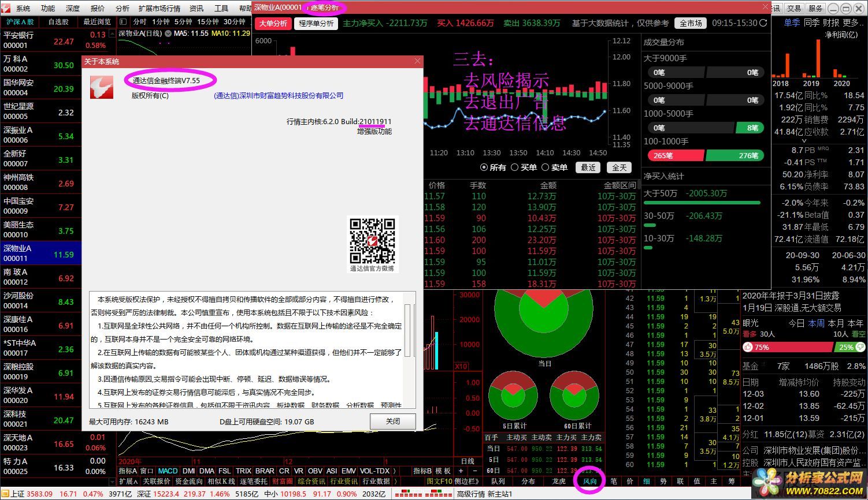The width and height of the screenshot is (868, 500).
Task: Click the 联 icon tab at bottom
Action: pos(681,481)
